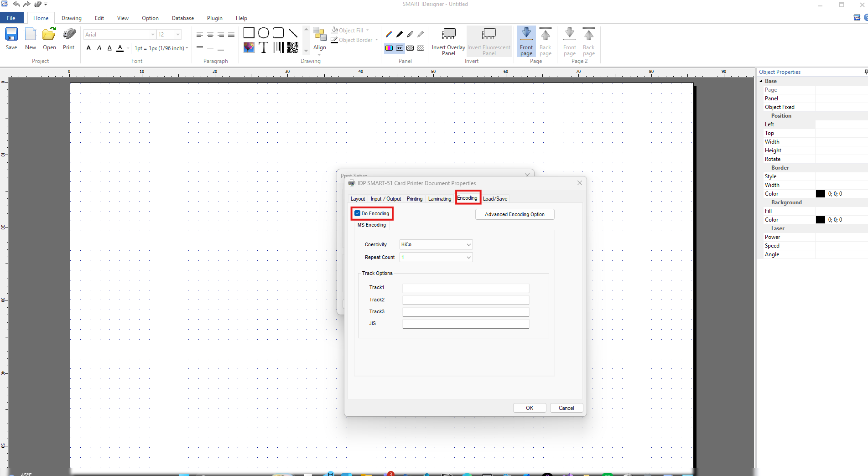The width and height of the screenshot is (868, 476).
Task: Align text to top vertically
Action: pyautogui.click(x=200, y=47)
